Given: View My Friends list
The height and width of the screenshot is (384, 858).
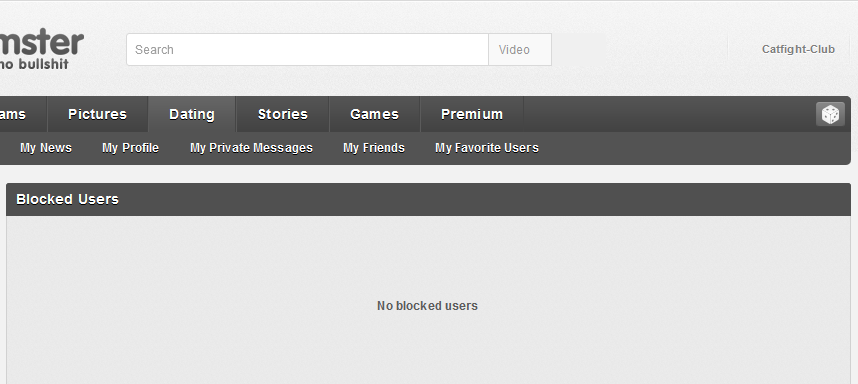Looking at the screenshot, I should click(374, 148).
